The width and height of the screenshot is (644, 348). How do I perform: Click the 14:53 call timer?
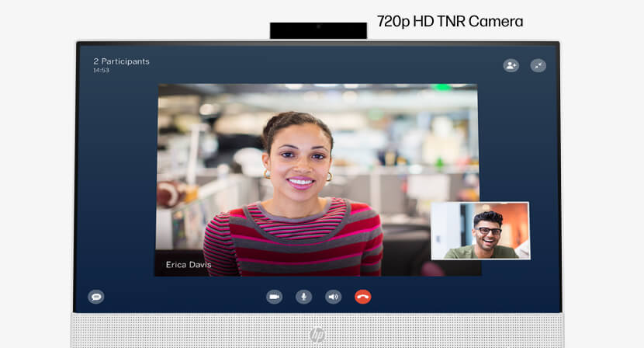click(x=101, y=71)
